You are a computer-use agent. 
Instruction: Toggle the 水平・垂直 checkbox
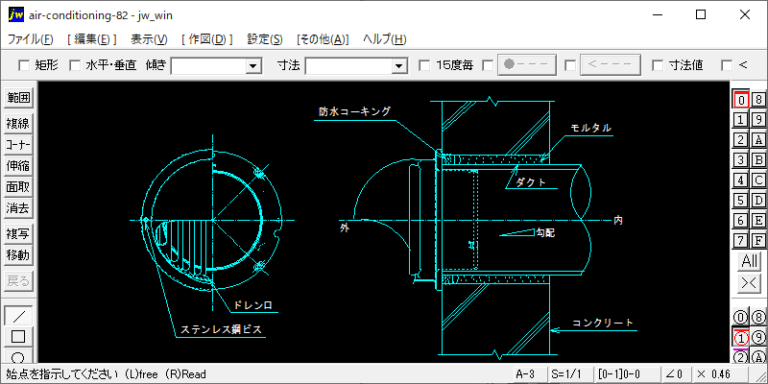point(74,65)
